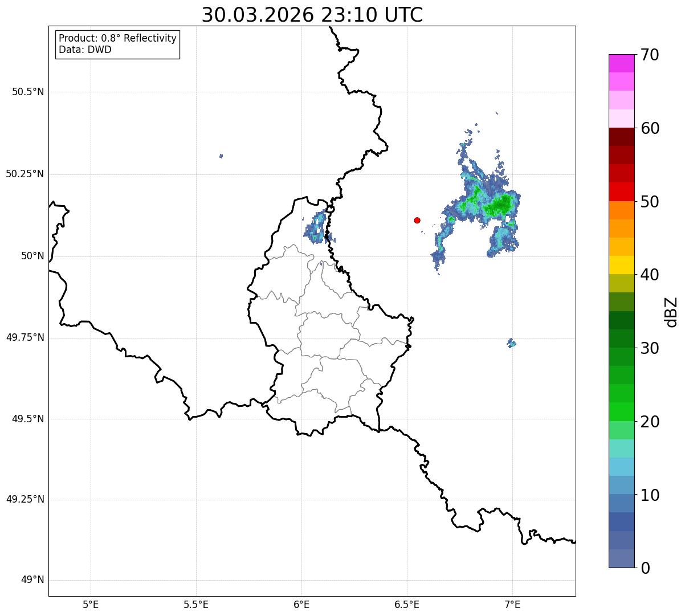Click the 49.25°N latitude label
685x616 pixels.
[x=25, y=499]
